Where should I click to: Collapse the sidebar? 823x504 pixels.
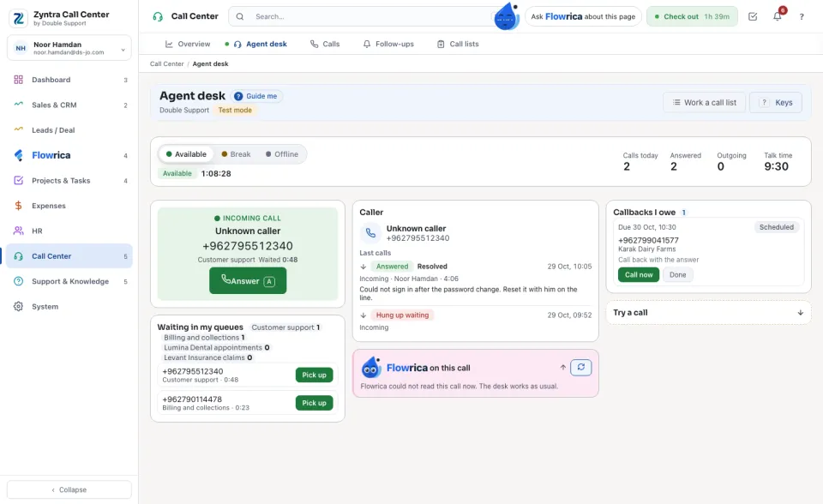[69, 489]
